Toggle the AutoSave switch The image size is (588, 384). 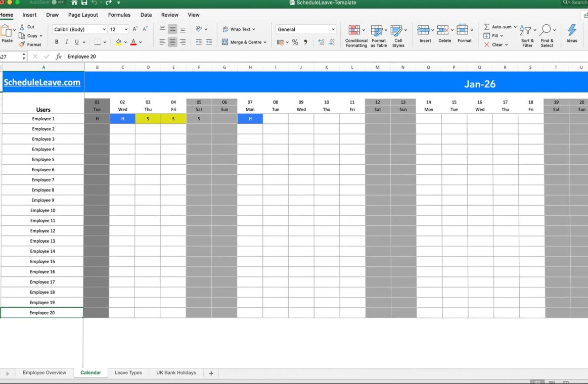pos(58,3)
